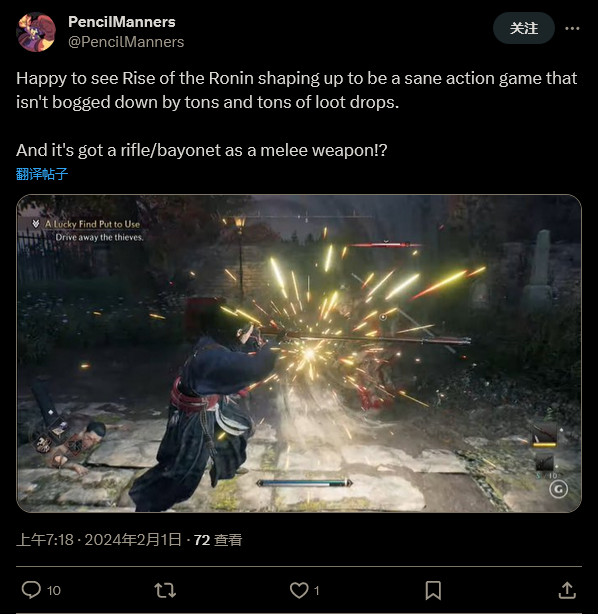
Task: Share the post via upload arrow icon
Action: (567, 590)
